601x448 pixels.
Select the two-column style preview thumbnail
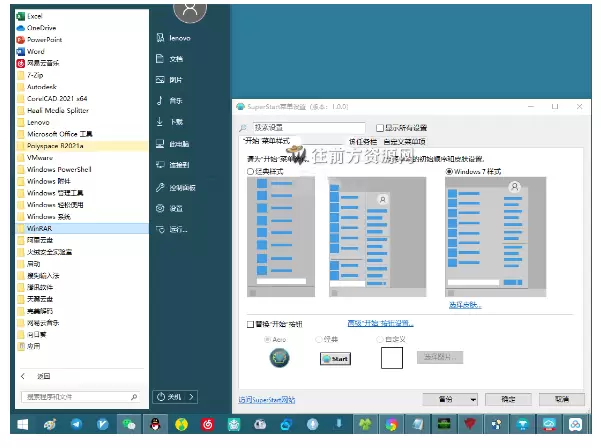[378, 236]
